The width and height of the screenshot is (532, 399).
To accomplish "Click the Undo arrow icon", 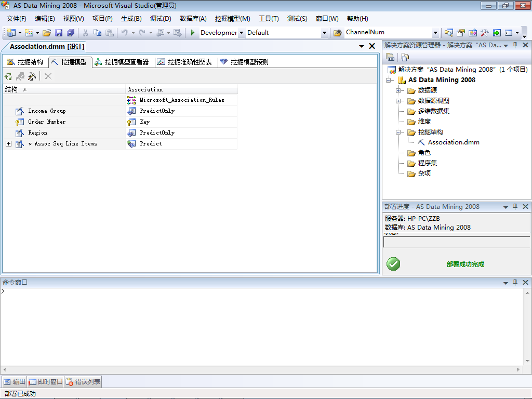I will point(125,33).
